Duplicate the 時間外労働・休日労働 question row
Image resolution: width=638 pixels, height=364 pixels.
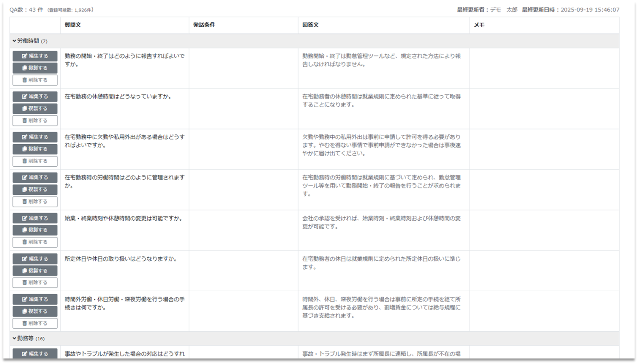click(x=35, y=311)
